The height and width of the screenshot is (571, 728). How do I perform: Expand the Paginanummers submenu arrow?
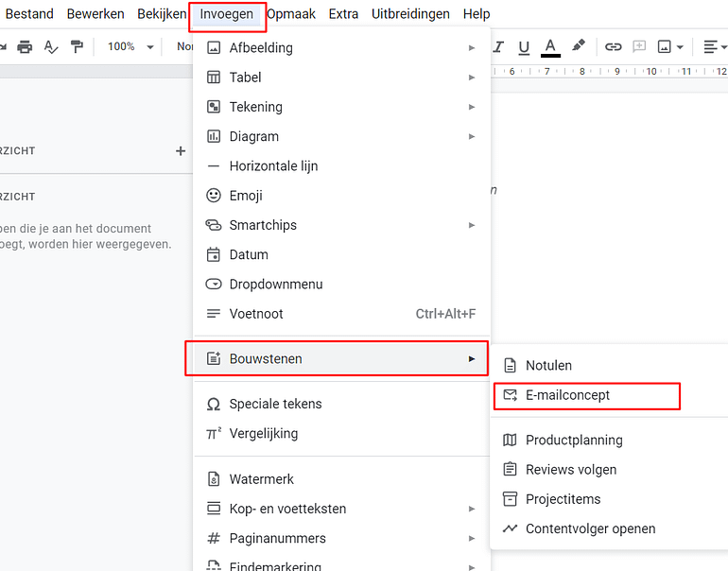472,539
